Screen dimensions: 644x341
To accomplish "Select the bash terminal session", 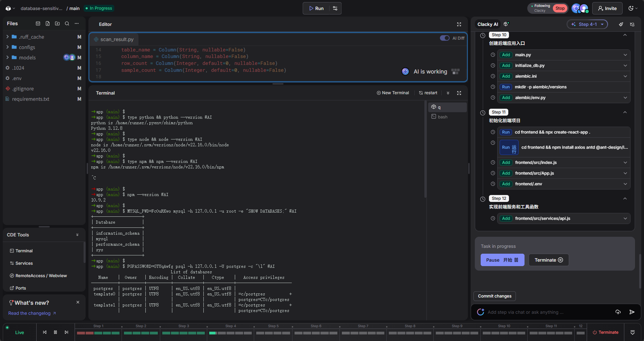I will coord(442,117).
